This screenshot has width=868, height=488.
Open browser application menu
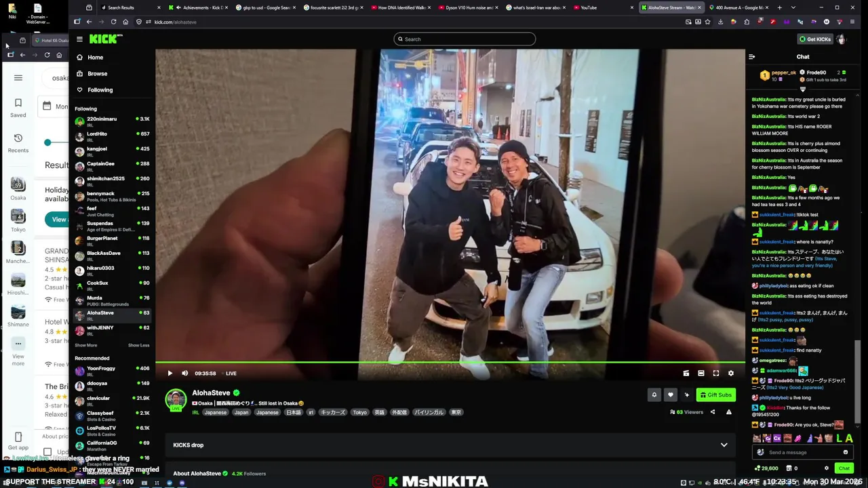pyautogui.click(x=852, y=22)
